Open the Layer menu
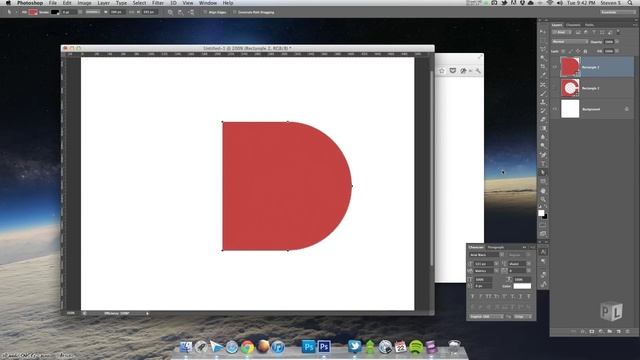 (x=103, y=3)
